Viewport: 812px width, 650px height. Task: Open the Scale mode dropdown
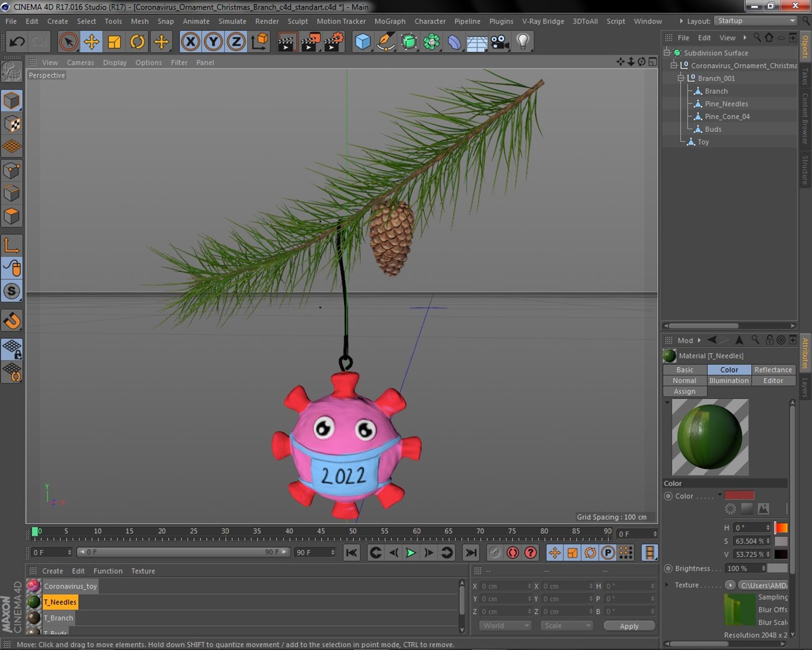coord(567,626)
